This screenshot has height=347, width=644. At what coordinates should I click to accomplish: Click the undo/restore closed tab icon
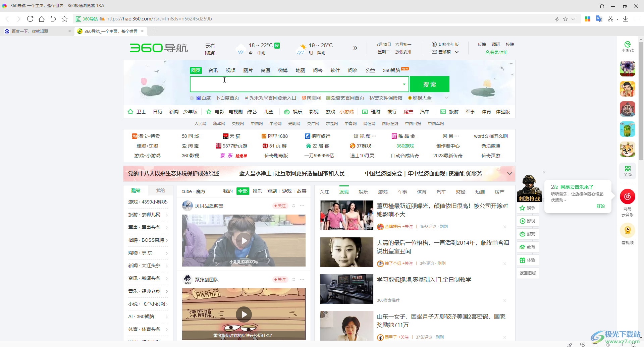pos(53,19)
